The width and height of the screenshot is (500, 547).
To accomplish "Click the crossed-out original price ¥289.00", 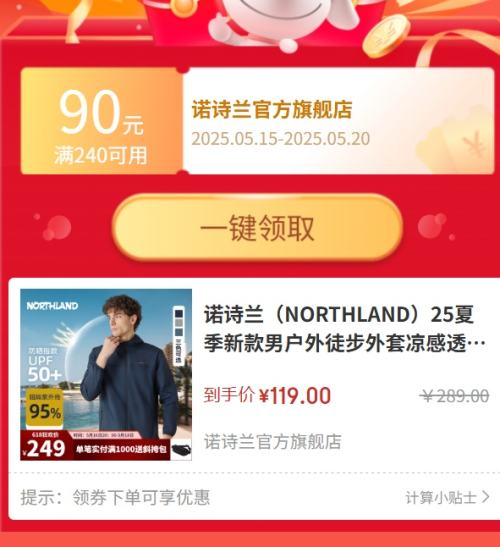I will (454, 396).
